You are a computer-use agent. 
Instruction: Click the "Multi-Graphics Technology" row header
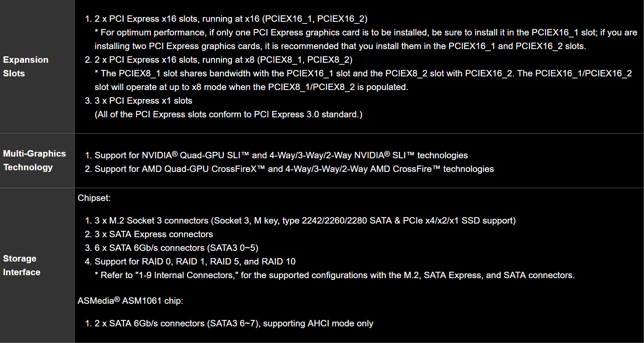tap(35, 160)
